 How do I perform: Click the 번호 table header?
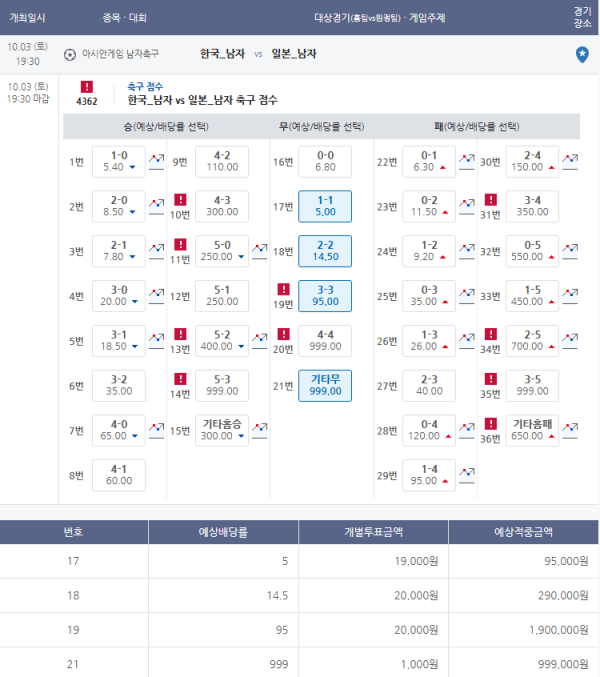pos(74,532)
